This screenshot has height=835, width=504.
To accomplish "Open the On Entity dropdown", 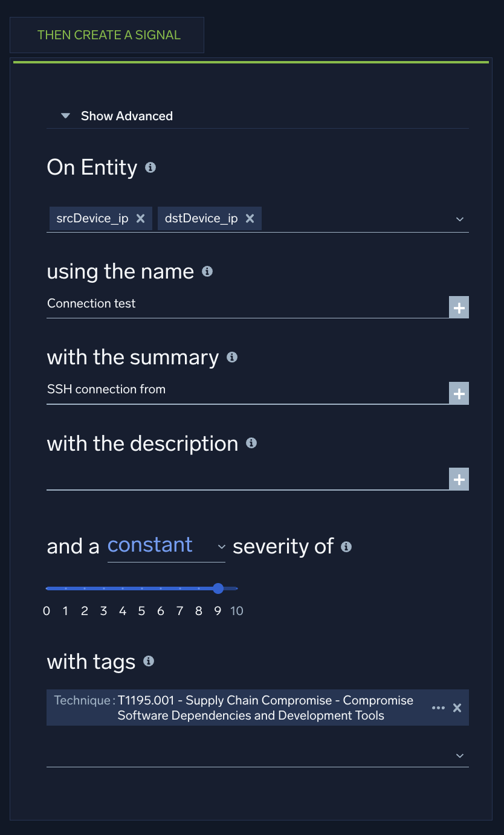I will [460, 219].
